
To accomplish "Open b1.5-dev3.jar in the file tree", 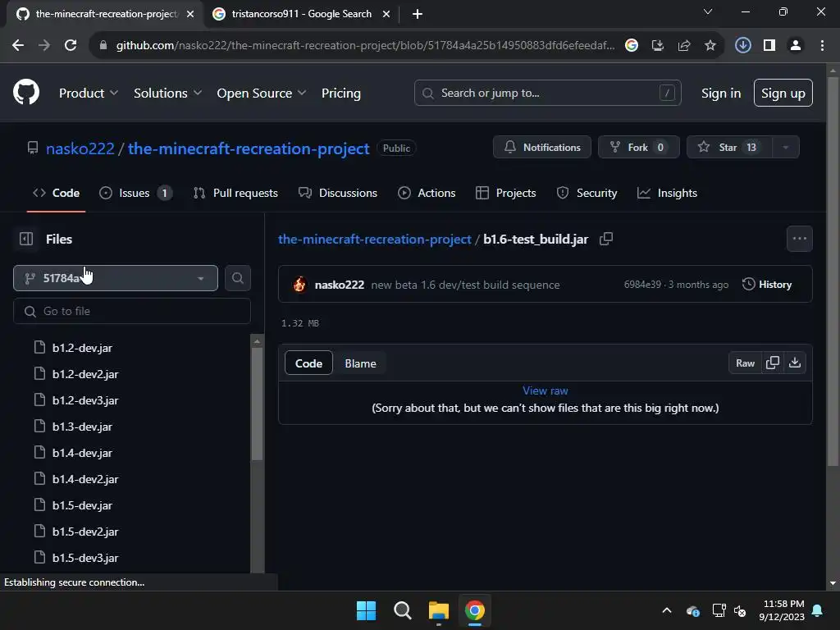I will pos(85,558).
